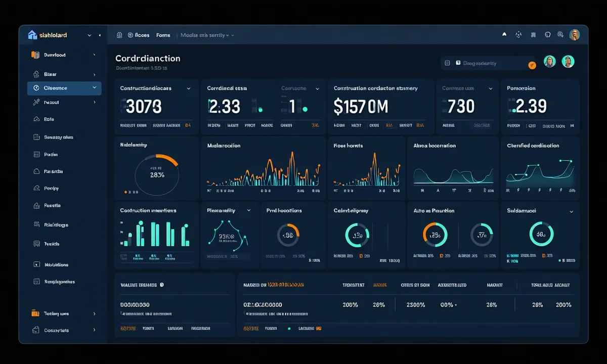Expand the 'Bissr' sidebar chevron
This screenshot has height=364, width=607.
click(95, 74)
